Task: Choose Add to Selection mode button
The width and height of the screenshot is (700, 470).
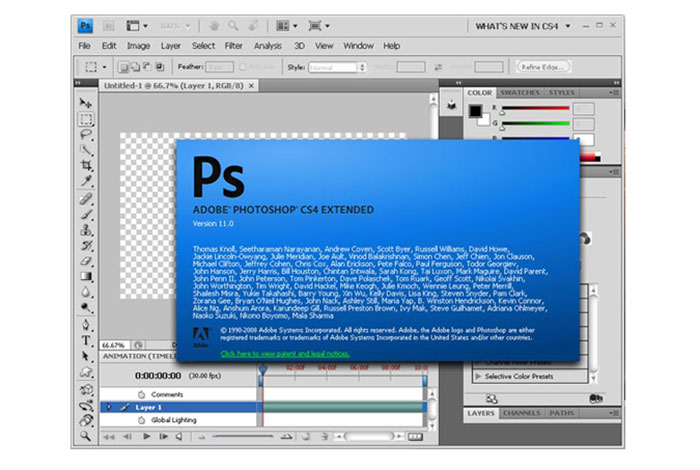Action: point(135,67)
